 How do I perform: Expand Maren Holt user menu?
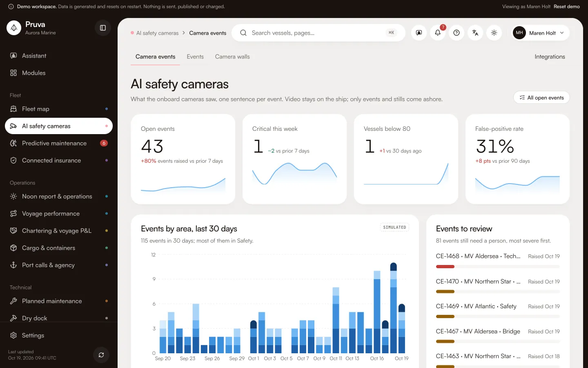(x=541, y=33)
